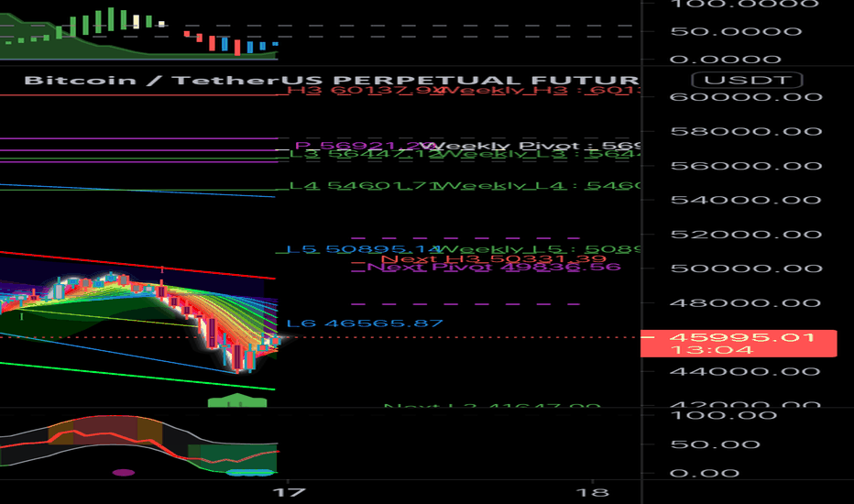Click the 56000.00 price axis label
This screenshot has height=504, width=854.
pos(746,166)
